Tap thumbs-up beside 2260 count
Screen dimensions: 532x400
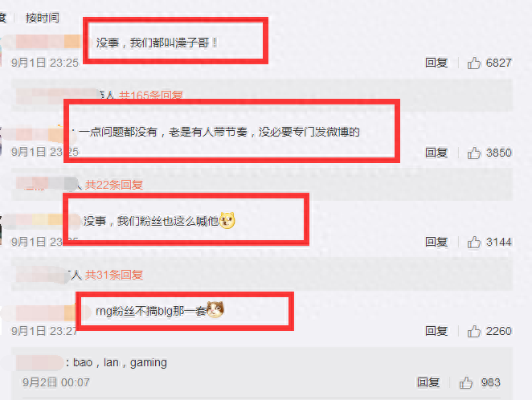[x=474, y=331]
